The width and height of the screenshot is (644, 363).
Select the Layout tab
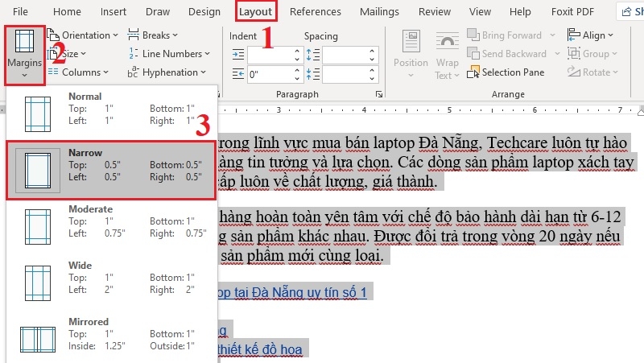255,11
